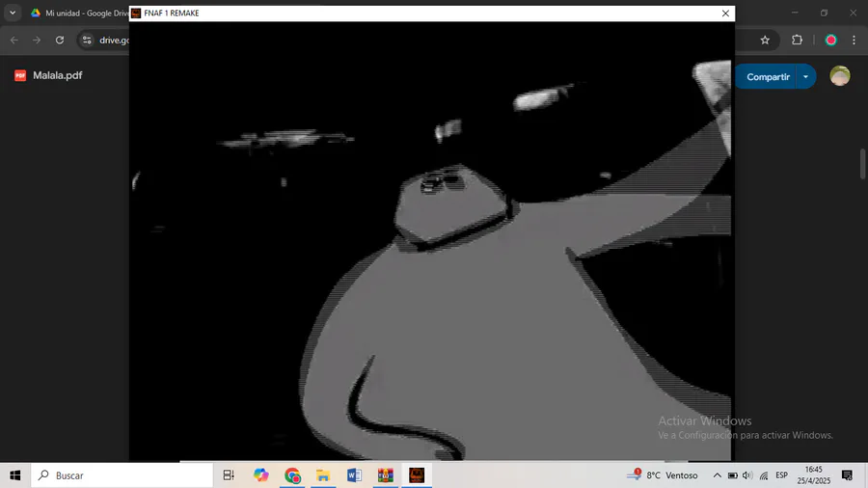This screenshot has height=488, width=868.
Task: Click FNAF 1 REMAKE title bar icon
Action: [136, 14]
